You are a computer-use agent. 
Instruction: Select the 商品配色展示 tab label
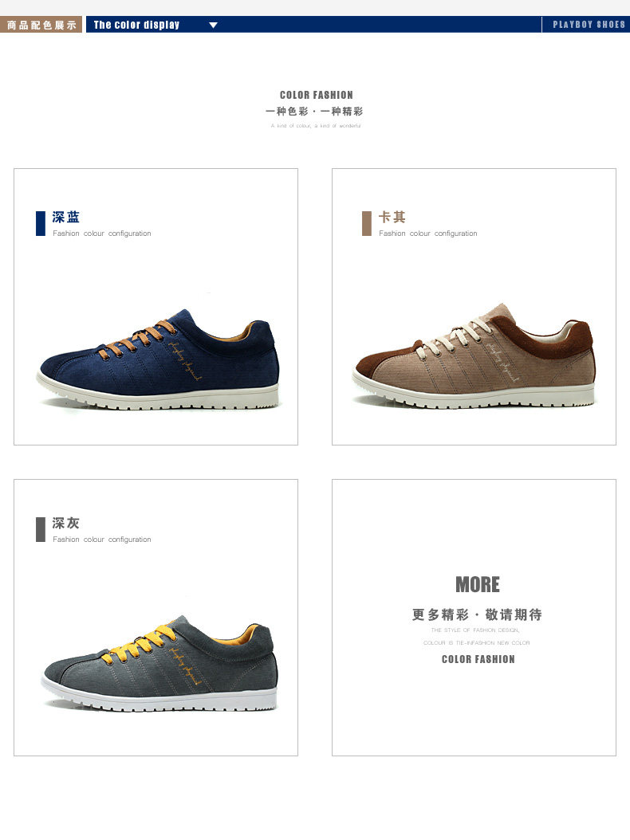tap(41, 25)
